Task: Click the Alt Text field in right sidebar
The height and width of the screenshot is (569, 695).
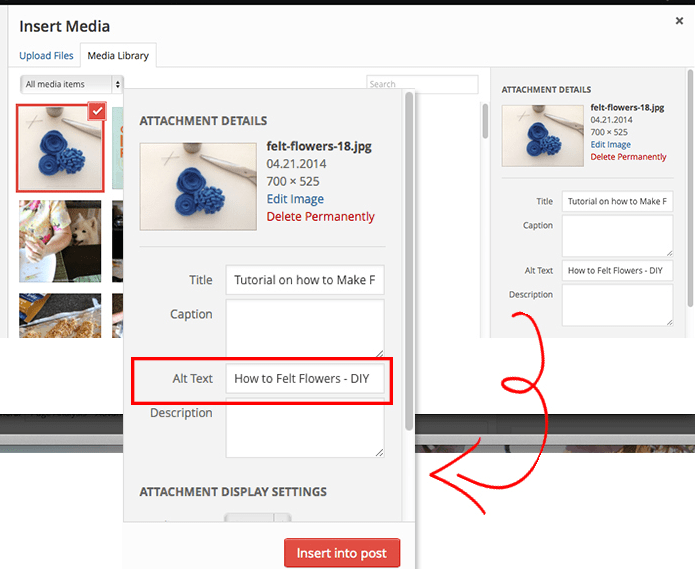Action: pyautogui.click(x=617, y=270)
